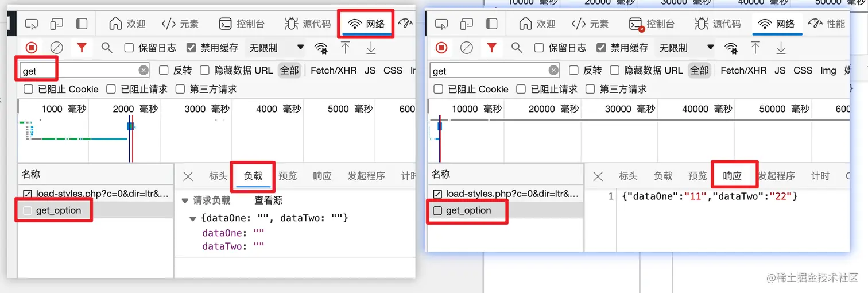Select Fetch/XHR filter in the right panel
Viewport: 868px width, 293px height.
(x=743, y=70)
